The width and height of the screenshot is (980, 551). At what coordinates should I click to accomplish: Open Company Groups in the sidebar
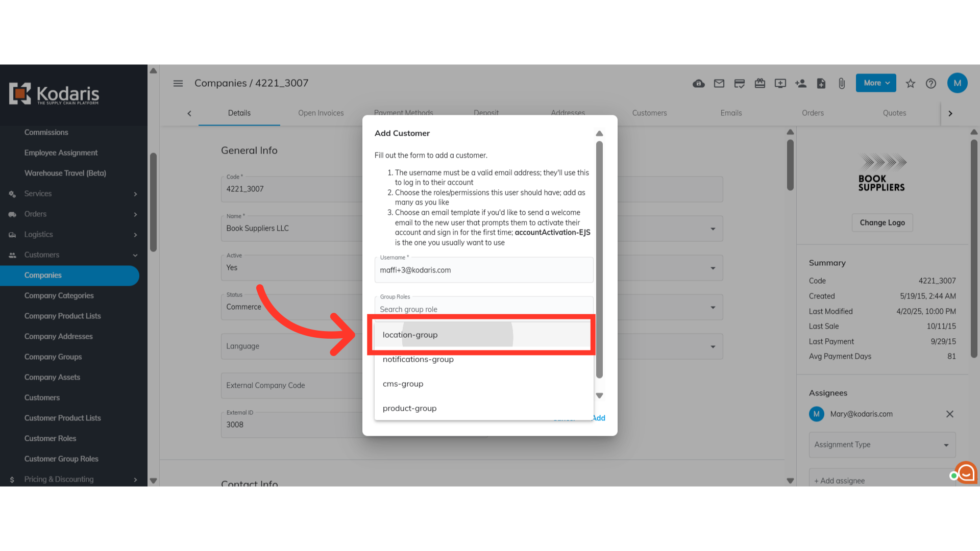pos(53,357)
